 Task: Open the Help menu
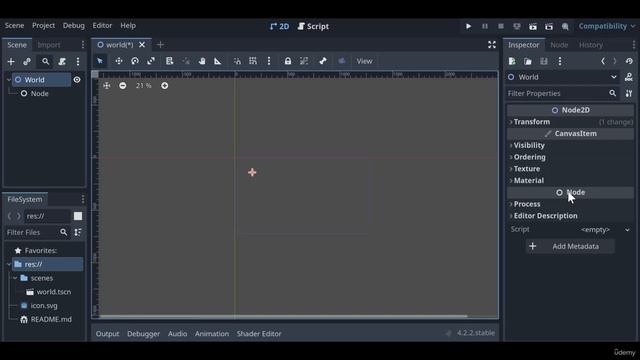pos(128,25)
